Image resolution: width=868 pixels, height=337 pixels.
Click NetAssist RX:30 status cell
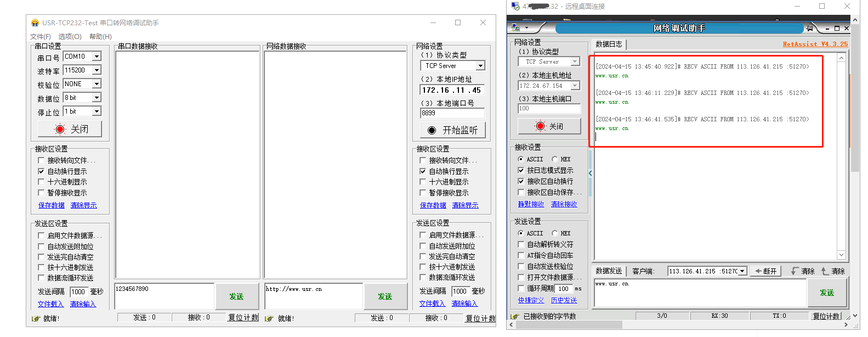pyautogui.click(x=719, y=316)
